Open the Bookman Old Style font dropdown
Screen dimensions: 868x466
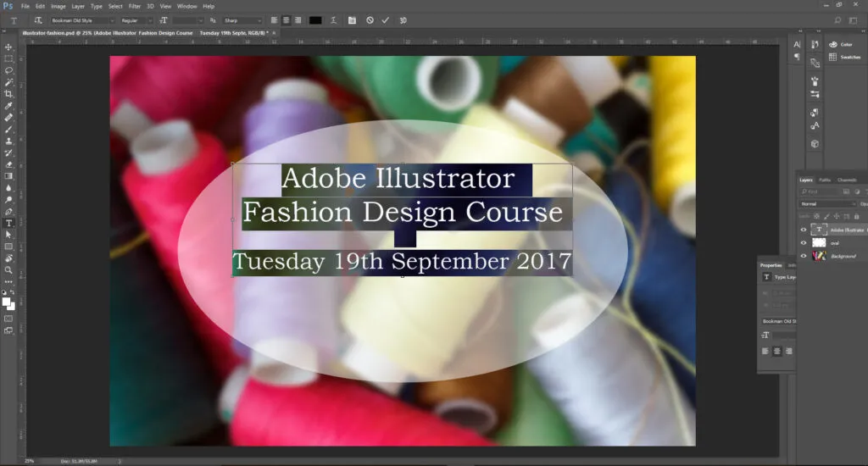(x=82, y=20)
